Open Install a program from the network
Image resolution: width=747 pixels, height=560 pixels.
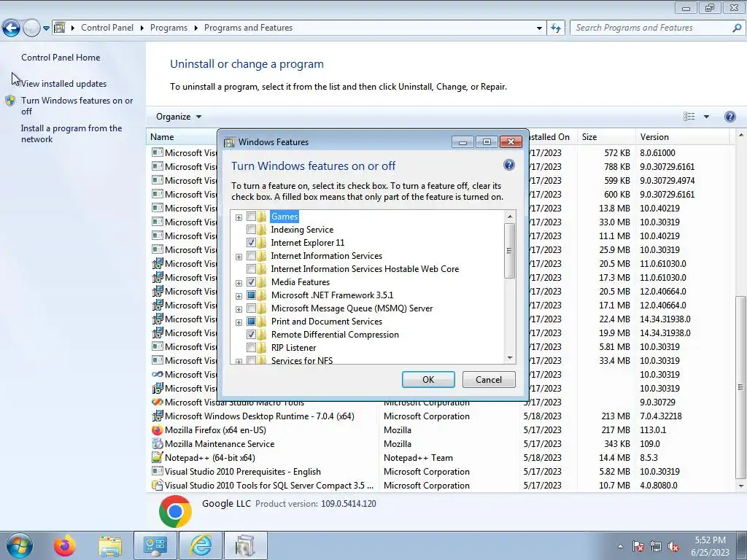click(x=71, y=134)
